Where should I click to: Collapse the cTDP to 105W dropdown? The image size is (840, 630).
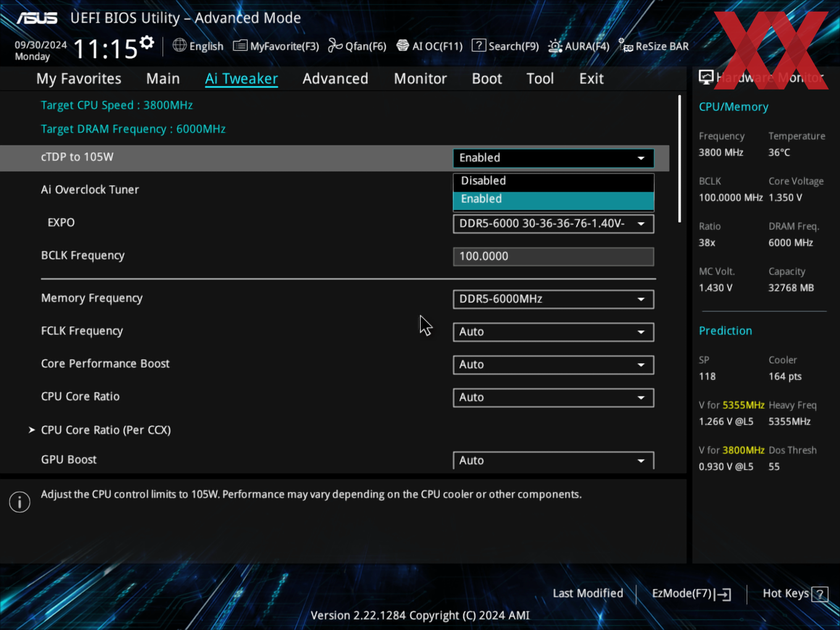coord(553,158)
